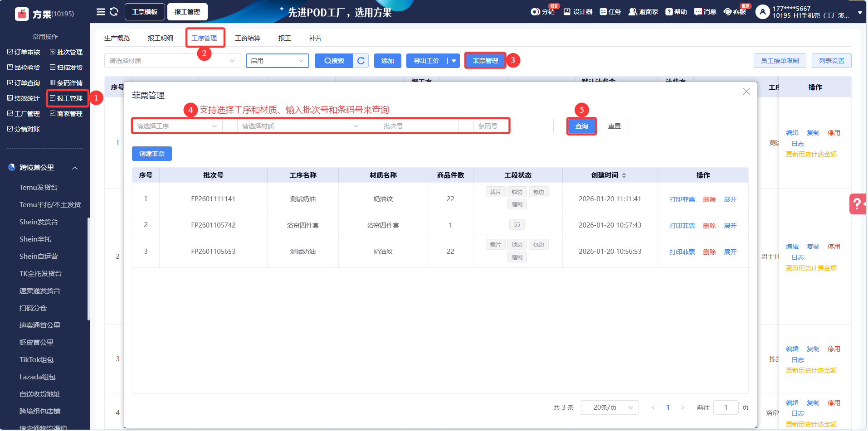
Task: Click the red question mark floating help
Action: (857, 204)
